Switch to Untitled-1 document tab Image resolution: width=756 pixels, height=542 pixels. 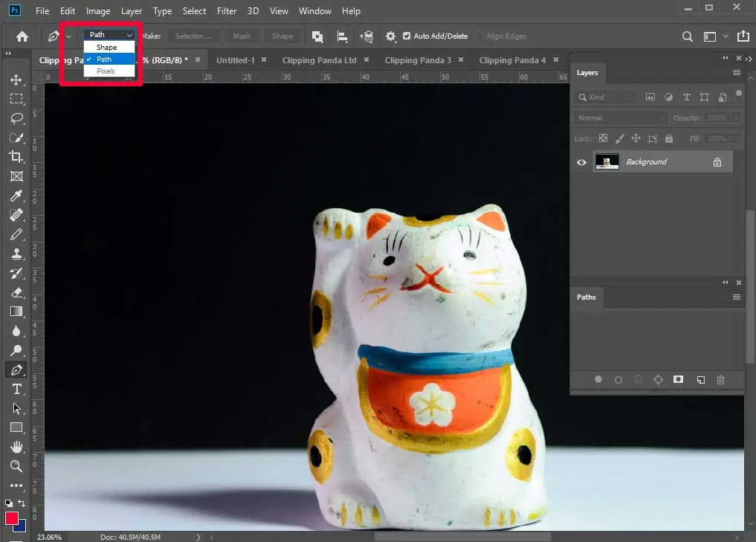(x=236, y=60)
